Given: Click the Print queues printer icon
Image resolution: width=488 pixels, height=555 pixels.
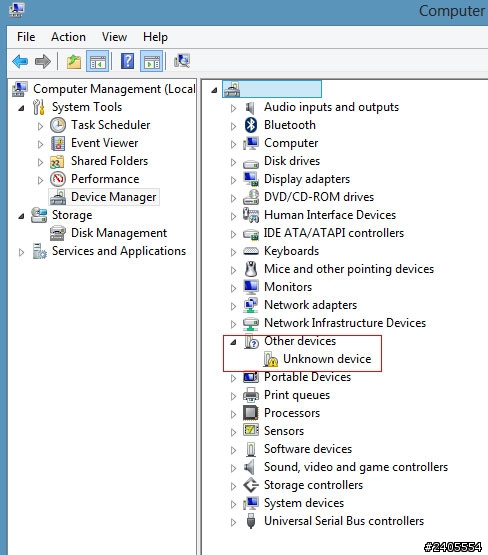Looking at the screenshot, I should [x=251, y=395].
